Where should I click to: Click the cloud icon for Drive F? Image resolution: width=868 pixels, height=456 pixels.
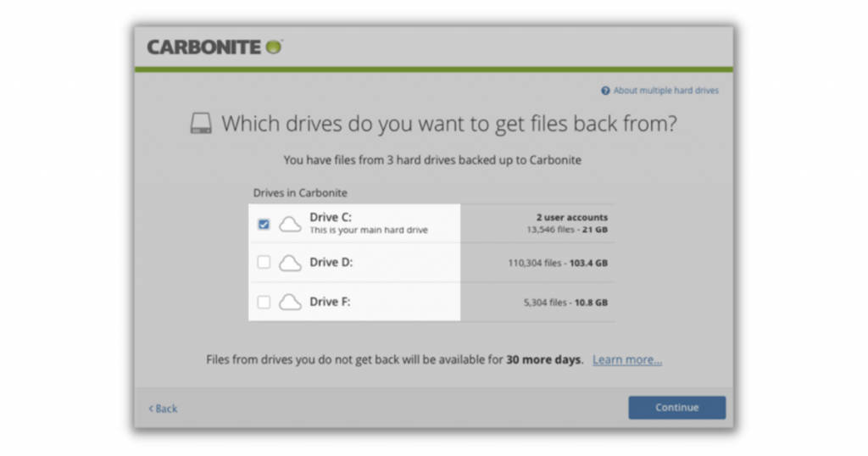point(290,302)
